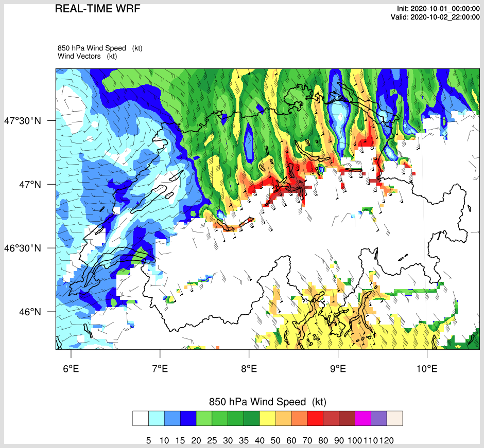The height and width of the screenshot is (448, 484).
Task: Click the 47°N latitude label
Action: (x=30, y=184)
